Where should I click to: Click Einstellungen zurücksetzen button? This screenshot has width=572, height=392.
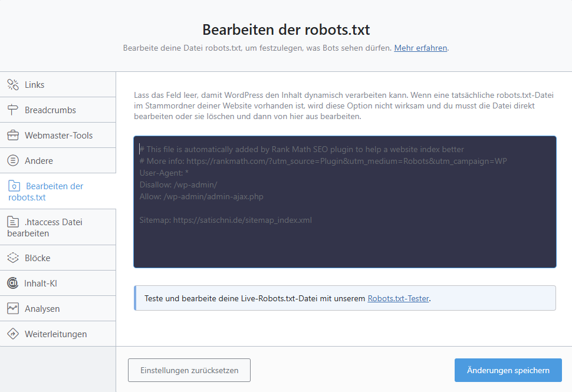(x=189, y=370)
